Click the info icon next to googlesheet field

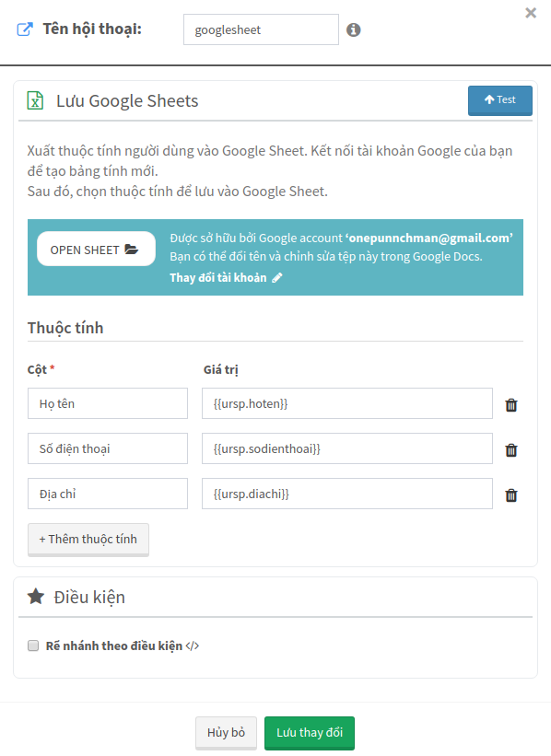point(353,29)
